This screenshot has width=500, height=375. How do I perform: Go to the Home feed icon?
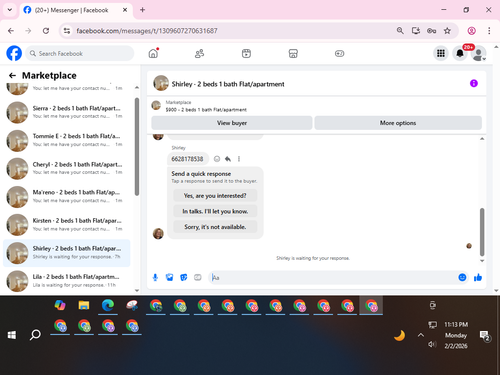(x=153, y=53)
